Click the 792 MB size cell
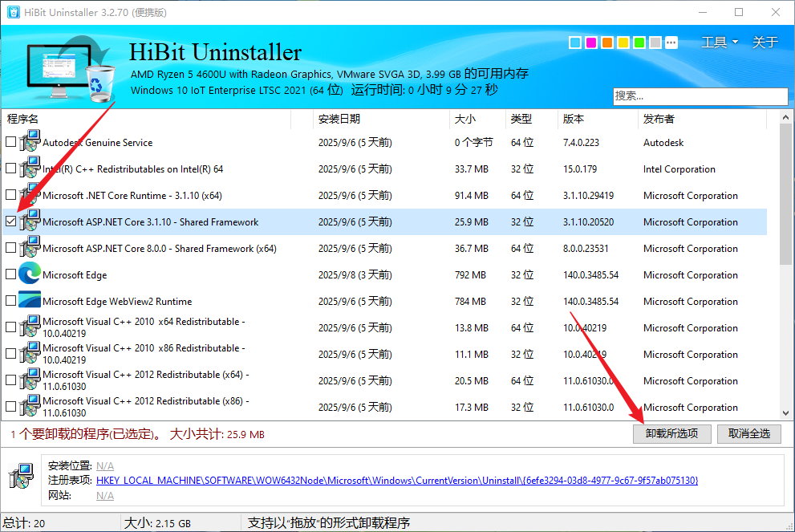The height and width of the screenshot is (532, 795). (471, 275)
